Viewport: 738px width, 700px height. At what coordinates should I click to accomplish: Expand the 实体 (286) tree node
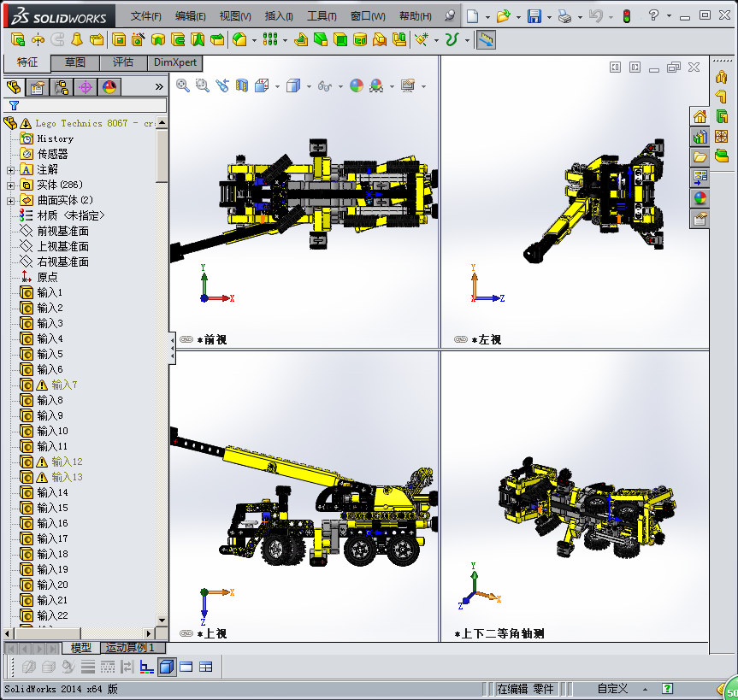10,185
